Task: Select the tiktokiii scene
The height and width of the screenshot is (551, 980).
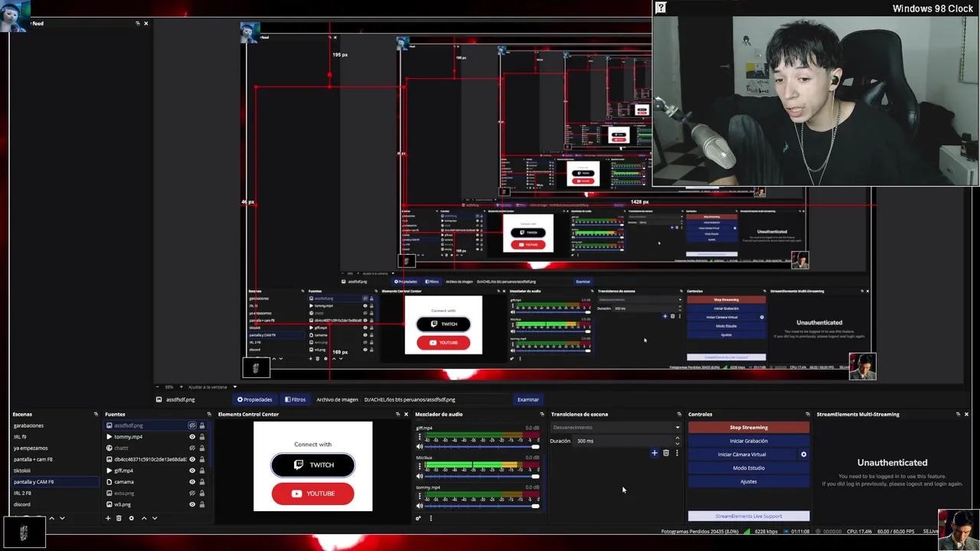Action: [x=22, y=471]
